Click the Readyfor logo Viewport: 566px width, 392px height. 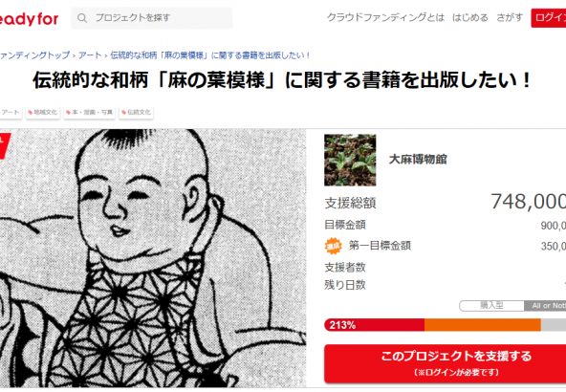[29, 18]
